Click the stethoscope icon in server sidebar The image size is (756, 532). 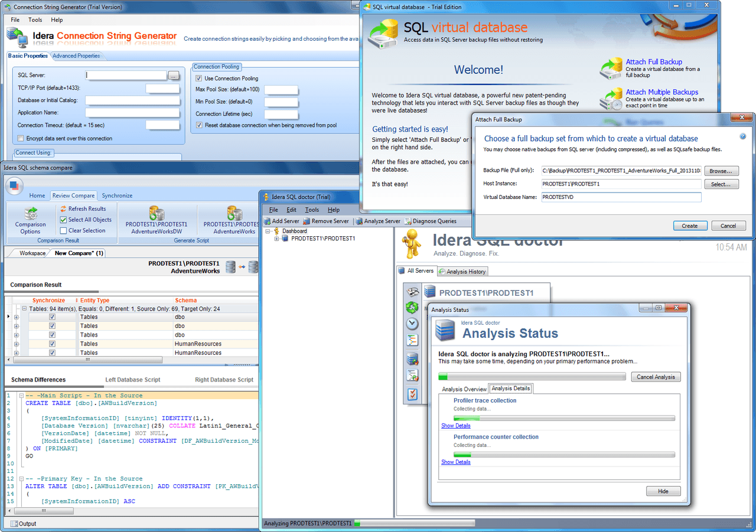(412, 292)
